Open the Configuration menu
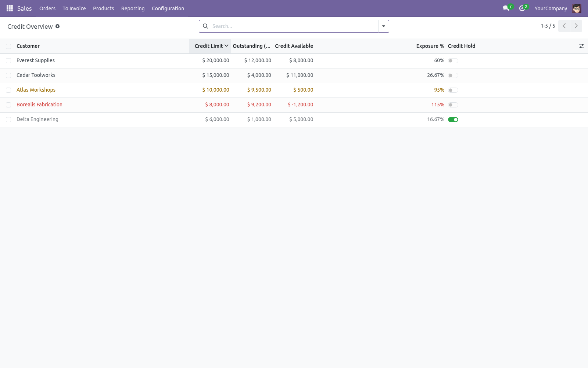Image resolution: width=588 pixels, height=368 pixels. pos(168,8)
